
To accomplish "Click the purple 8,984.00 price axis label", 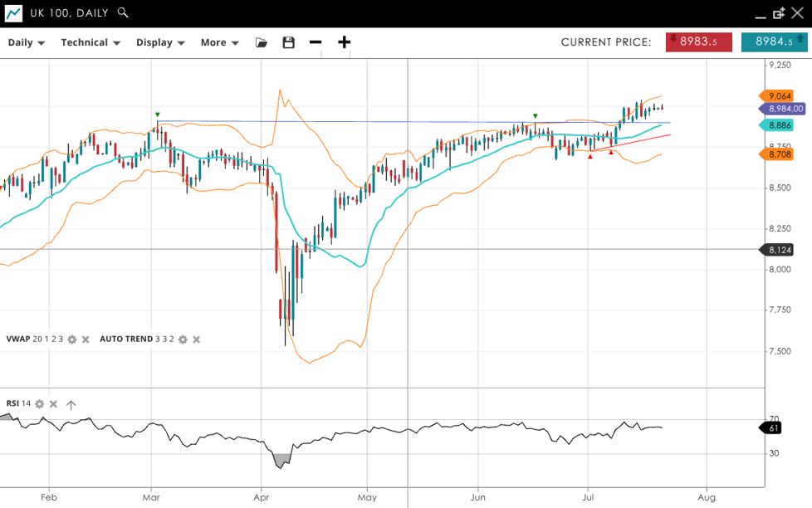I will (x=785, y=109).
